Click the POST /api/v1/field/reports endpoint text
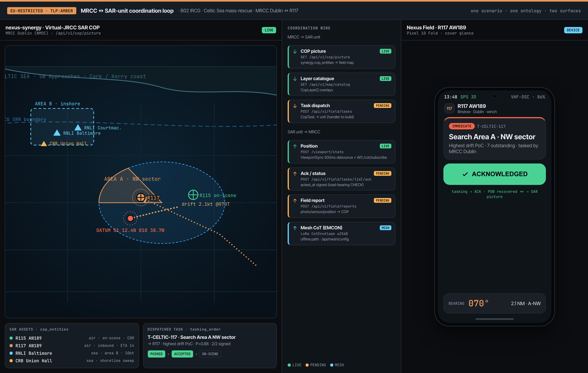 click(328, 206)
